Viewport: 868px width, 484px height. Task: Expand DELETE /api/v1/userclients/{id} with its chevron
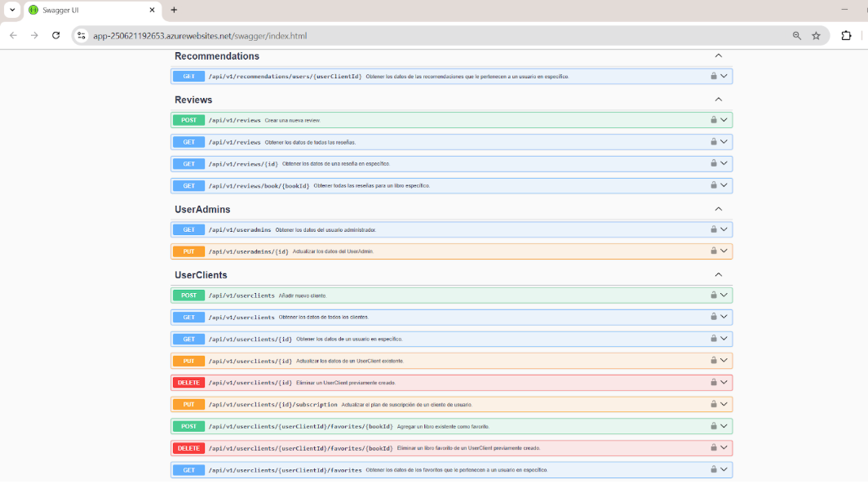pyautogui.click(x=724, y=382)
